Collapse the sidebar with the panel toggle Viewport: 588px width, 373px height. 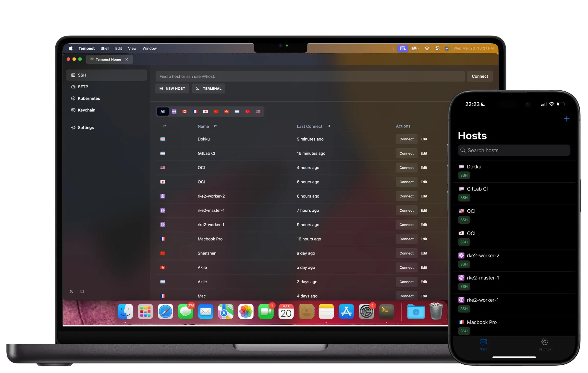(x=82, y=291)
